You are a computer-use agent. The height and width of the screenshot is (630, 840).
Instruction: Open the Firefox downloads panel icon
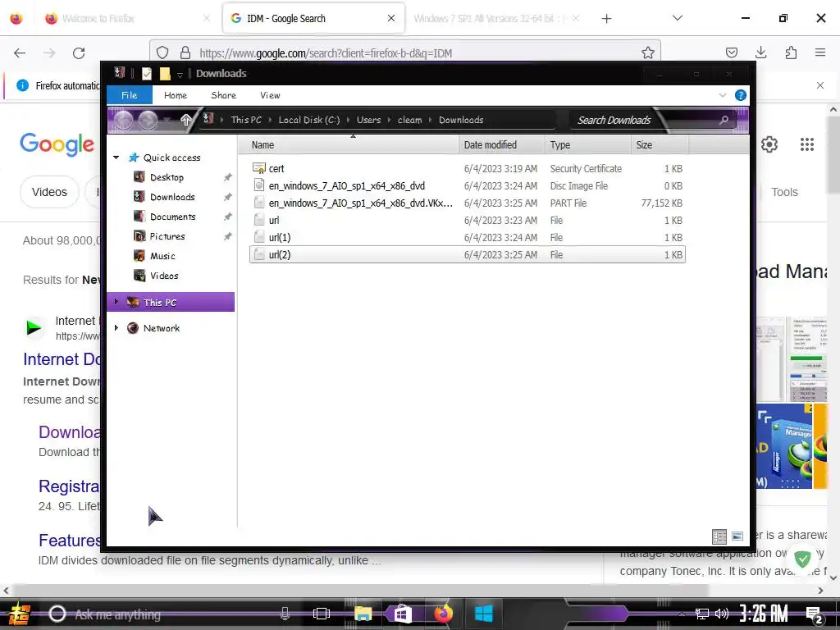point(760,52)
